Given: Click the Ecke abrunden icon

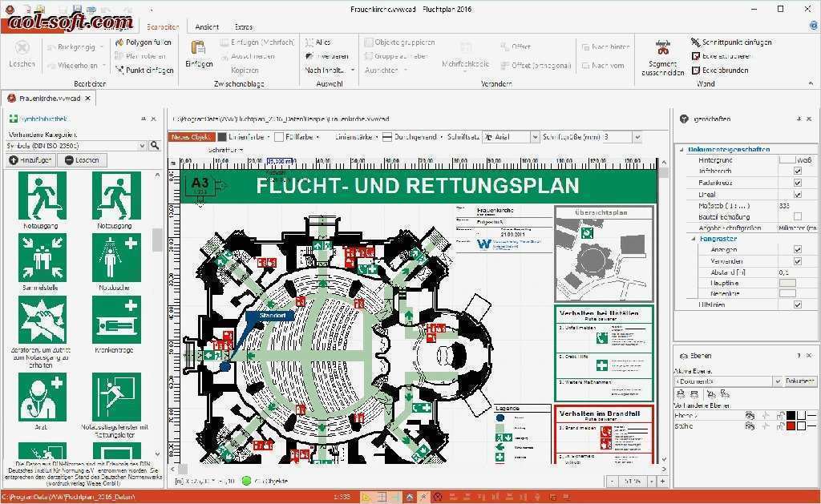Looking at the screenshot, I should point(696,70).
